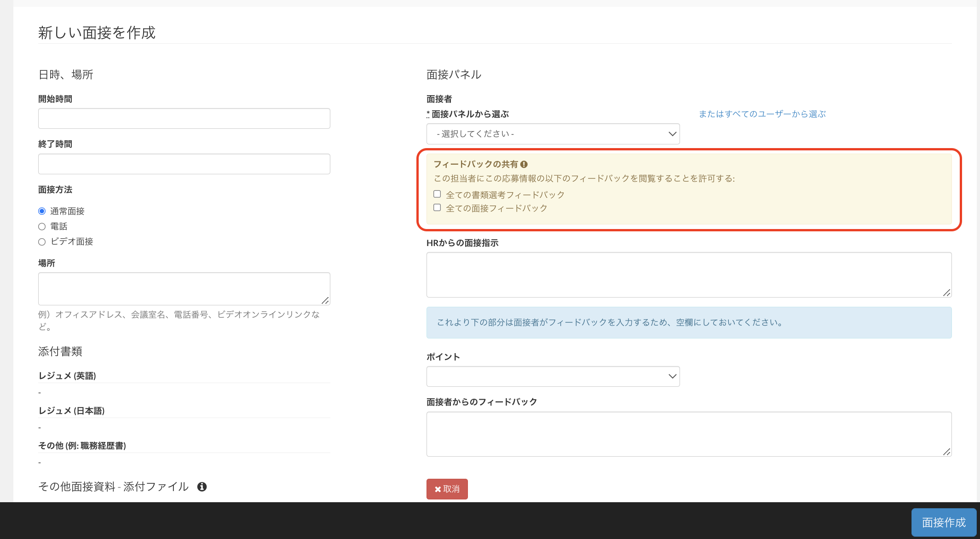Viewport: 980px width, 539px height.
Task: Open the ポイント dropdown
Action: click(552, 376)
